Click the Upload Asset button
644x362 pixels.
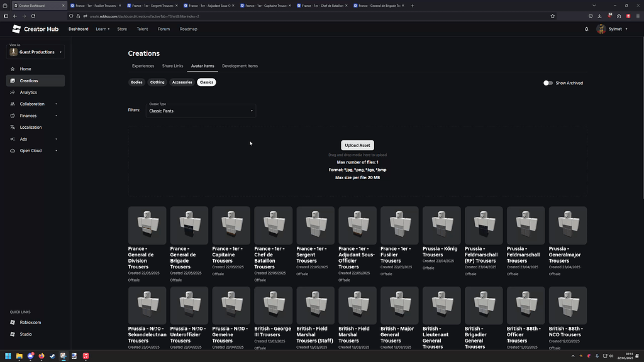tap(357, 145)
